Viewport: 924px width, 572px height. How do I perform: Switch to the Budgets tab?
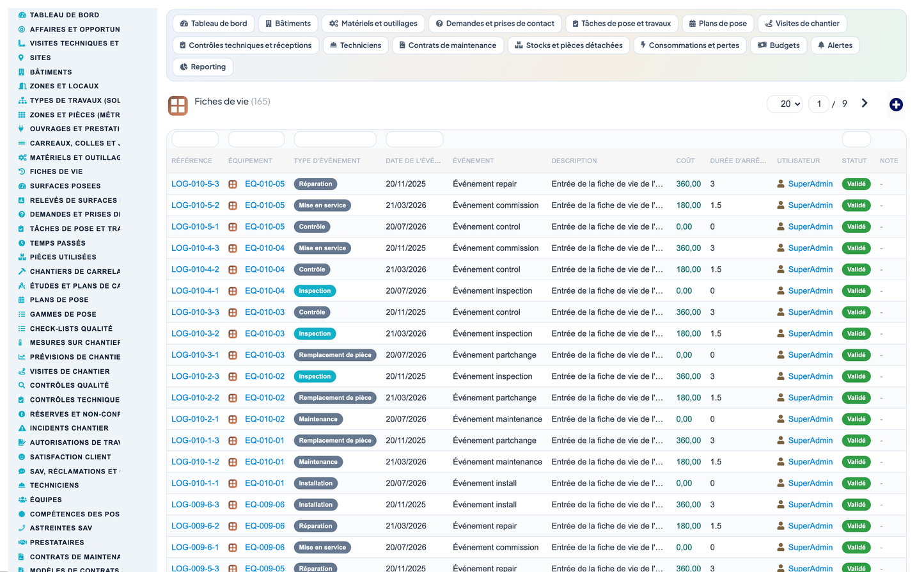[779, 45]
